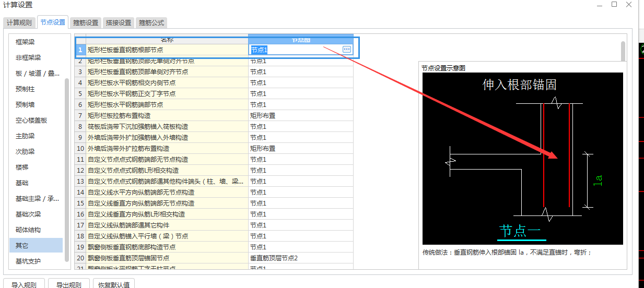Image resolution: width=644 pixels, height=288 pixels.
Task: Select the highlighted 其它 category
Action: point(36,245)
